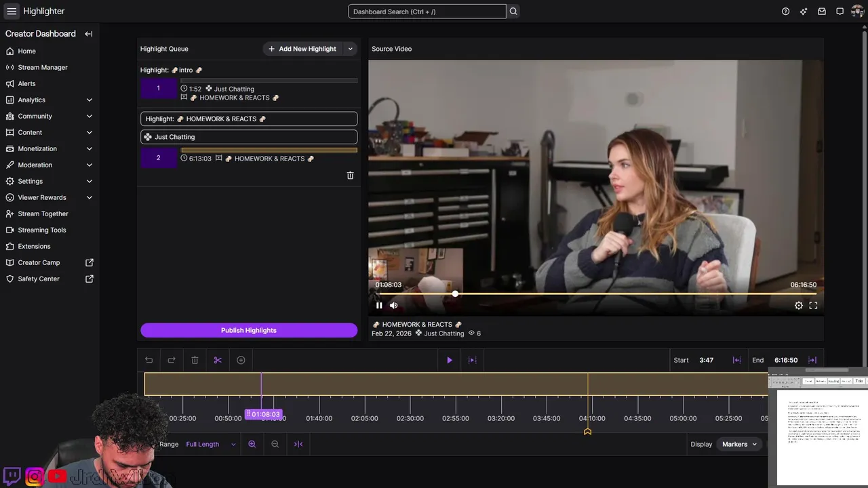Viewport: 868px width, 488px height.
Task: Open the help question-mark icon
Action: click(785, 12)
